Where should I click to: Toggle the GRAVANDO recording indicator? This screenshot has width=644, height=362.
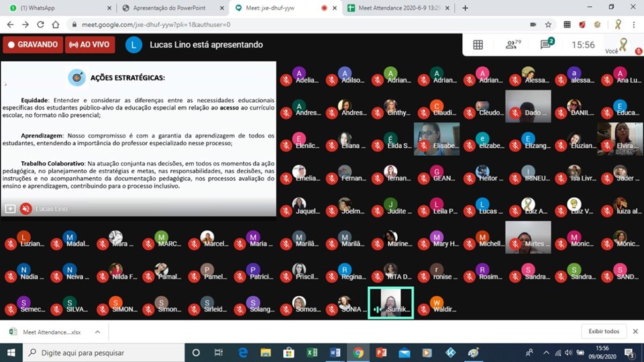click(x=32, y=45)
